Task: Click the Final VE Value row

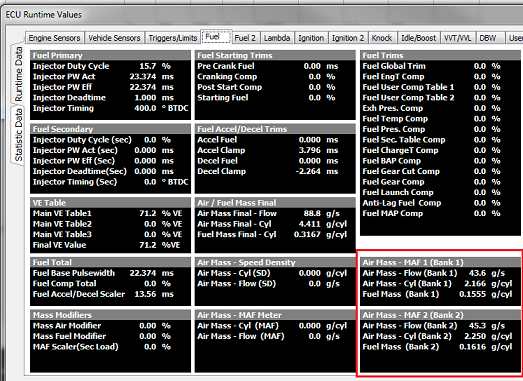Action: 110,245
